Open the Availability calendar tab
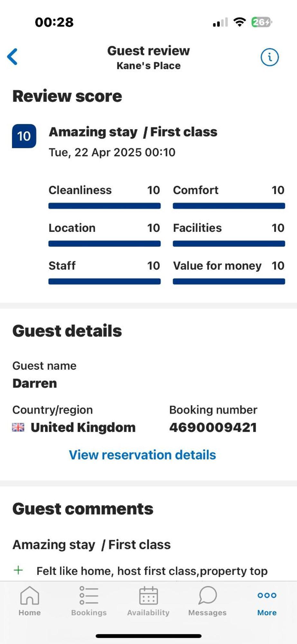This screenshot has height=644, width=297. [148, 601]
